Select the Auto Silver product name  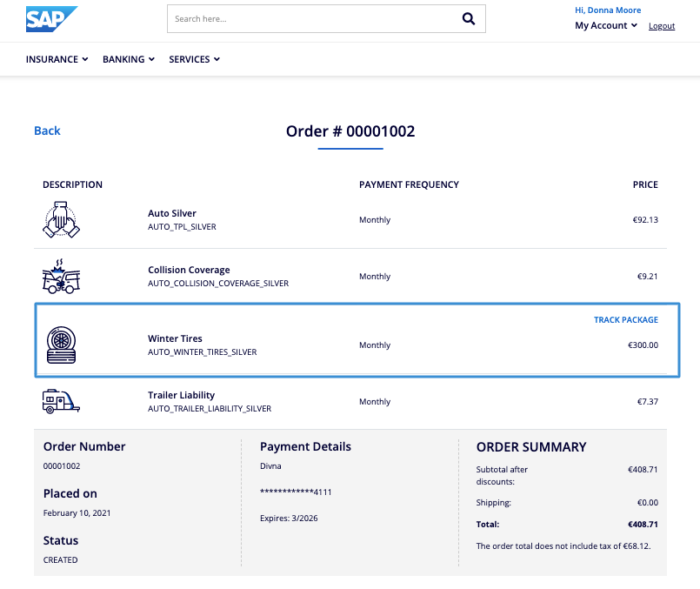coord(172,213)
